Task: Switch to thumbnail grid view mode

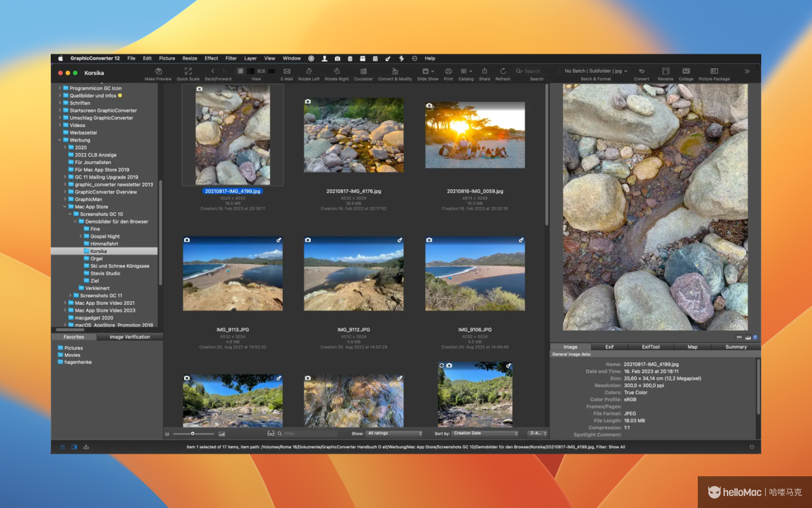Action: (241, 71)
